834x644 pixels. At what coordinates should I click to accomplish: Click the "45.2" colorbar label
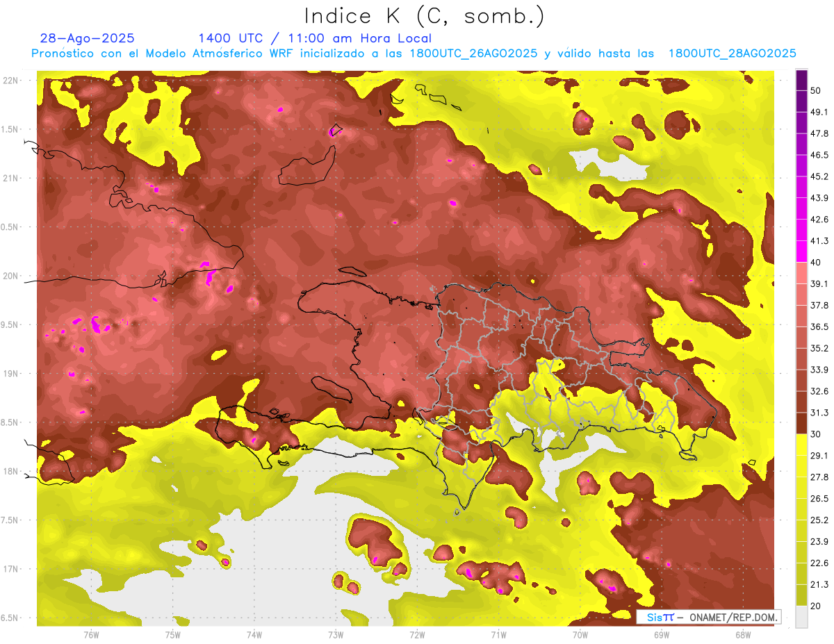[x=819, y=176]
